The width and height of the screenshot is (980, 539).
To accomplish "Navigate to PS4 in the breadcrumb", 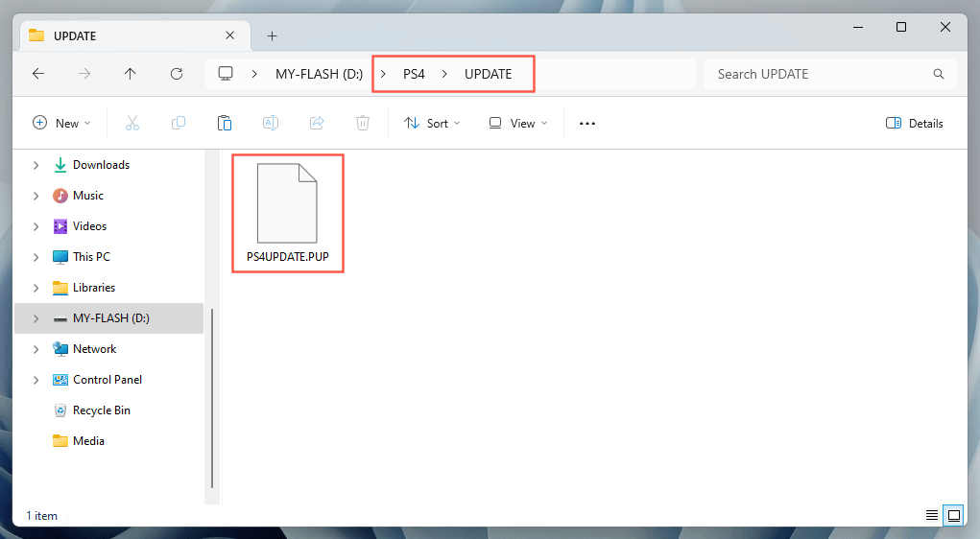I will point(414,74).
